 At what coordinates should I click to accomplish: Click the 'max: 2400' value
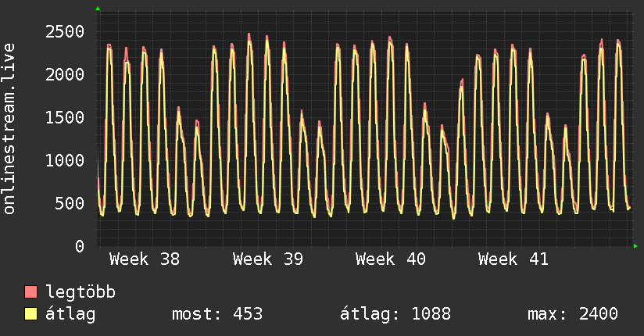[573, 314]
